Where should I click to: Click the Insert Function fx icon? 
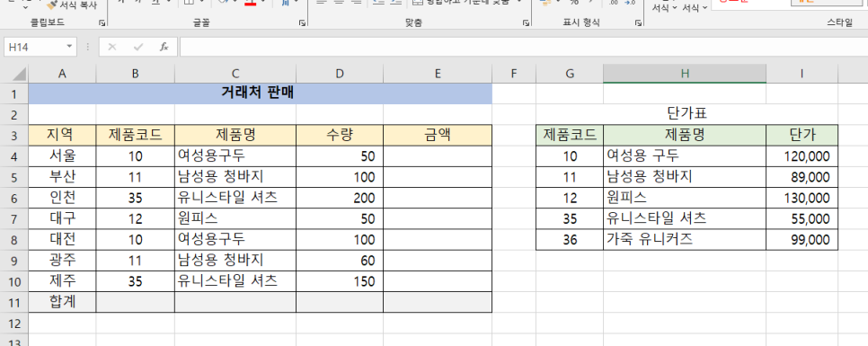164,47
